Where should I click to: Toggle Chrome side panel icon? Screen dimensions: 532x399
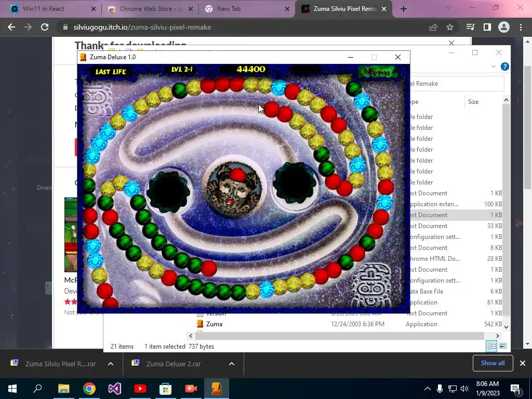tap(487, 27)
